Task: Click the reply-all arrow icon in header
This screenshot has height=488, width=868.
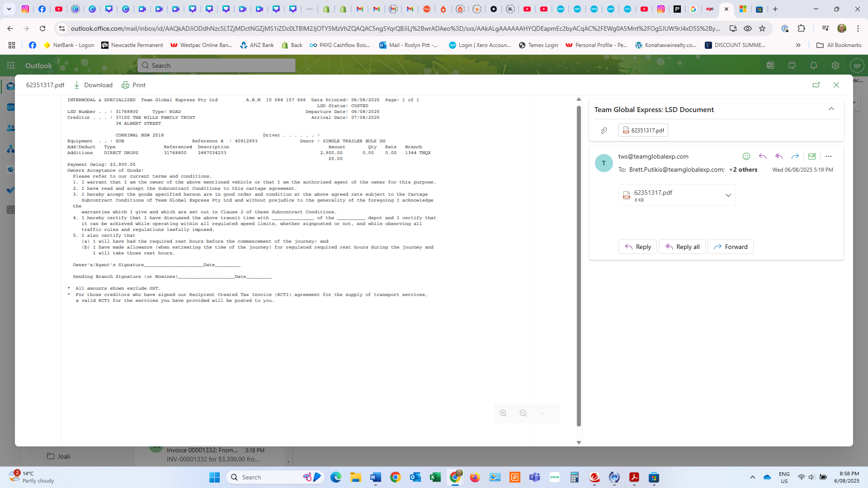Action: coord(779,156)
